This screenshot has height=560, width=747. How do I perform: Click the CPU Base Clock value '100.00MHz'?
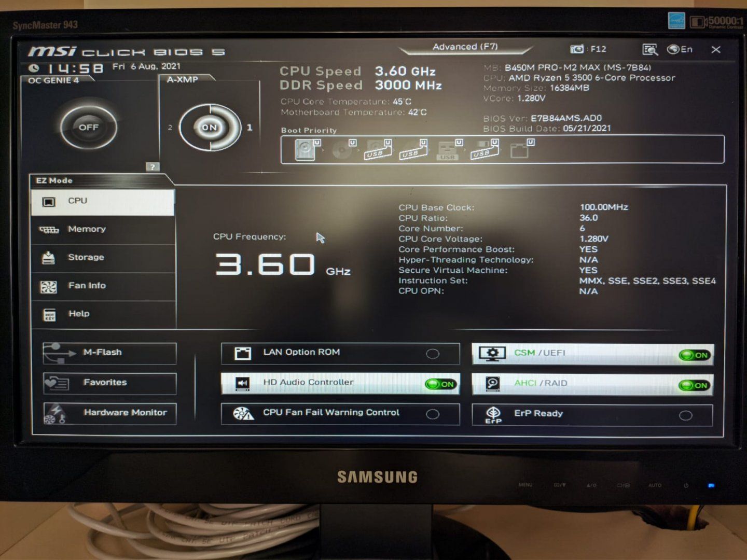coord(604,207)
